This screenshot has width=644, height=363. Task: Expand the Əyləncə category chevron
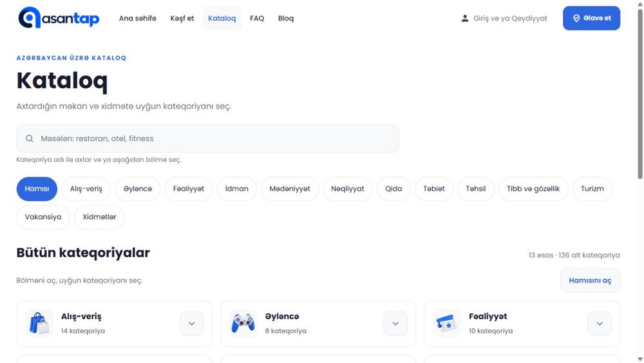pos(395,324)
